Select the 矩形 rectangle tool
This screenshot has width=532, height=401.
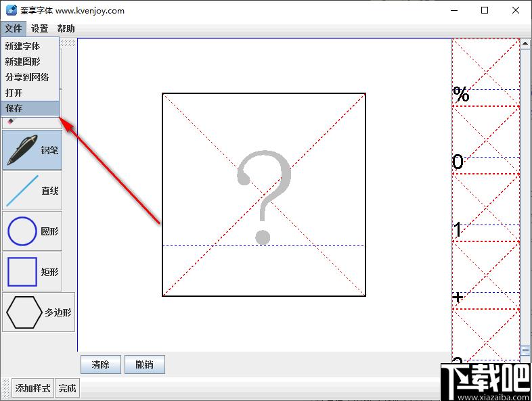click(x=32, y=272)
